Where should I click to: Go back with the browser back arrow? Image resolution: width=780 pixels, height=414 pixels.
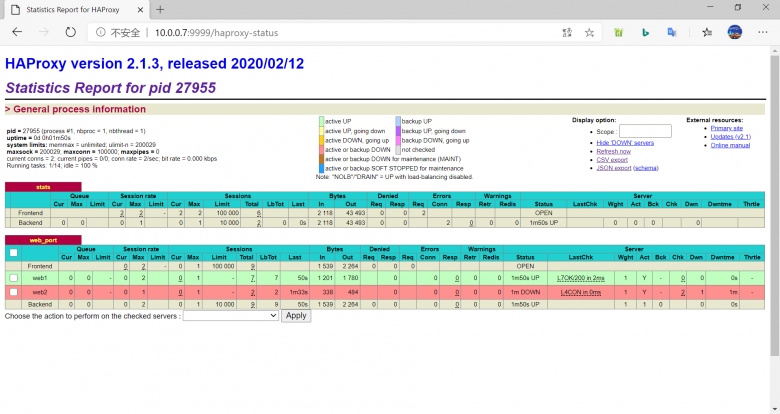click(17, 32)
